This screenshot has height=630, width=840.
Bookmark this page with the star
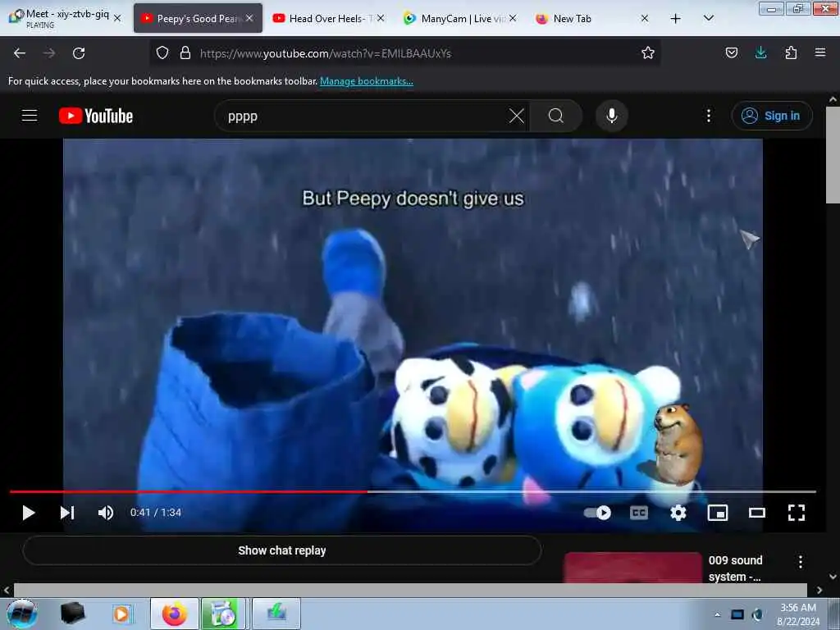(648, 52)
